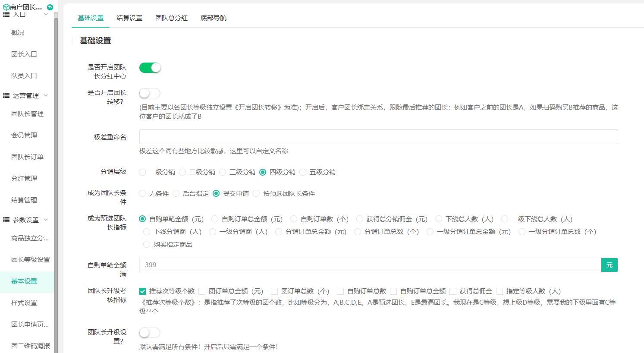Click the green status dot beside 商户团长 title
Viewport: 644px width, 353px height.
point(50,7)
